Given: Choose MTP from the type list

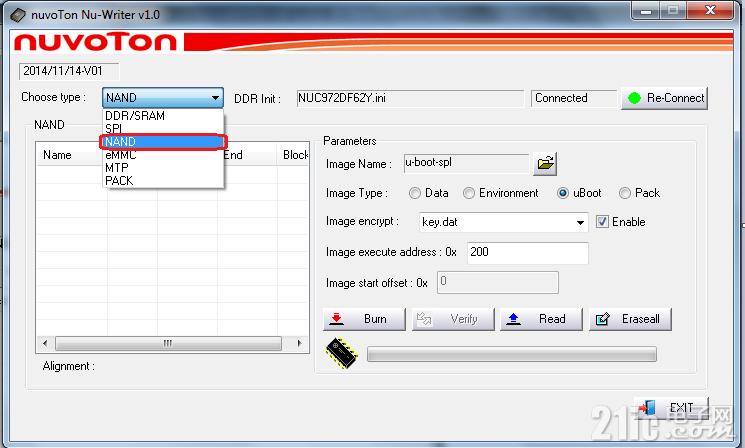Looking at the screenshot, I should (163, 168).
